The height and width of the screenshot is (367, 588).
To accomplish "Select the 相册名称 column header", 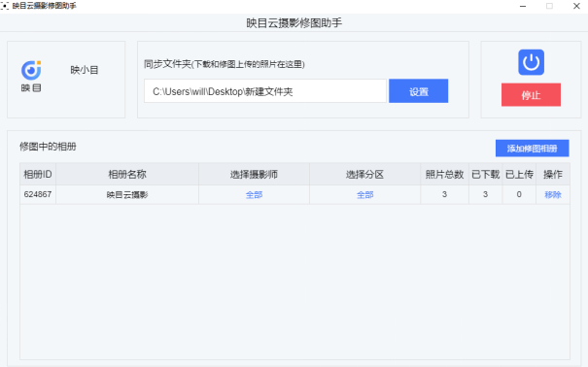I will (x=127, y=174).
